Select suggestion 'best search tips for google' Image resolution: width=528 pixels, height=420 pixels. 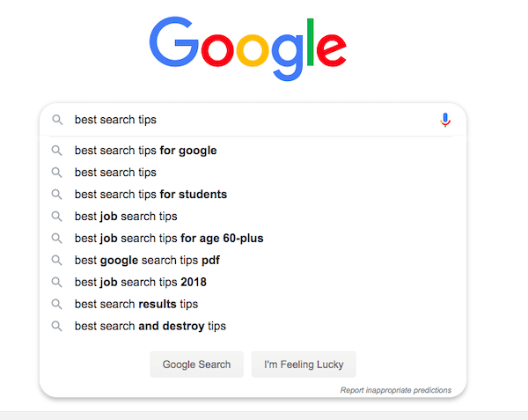click(253, 151)
